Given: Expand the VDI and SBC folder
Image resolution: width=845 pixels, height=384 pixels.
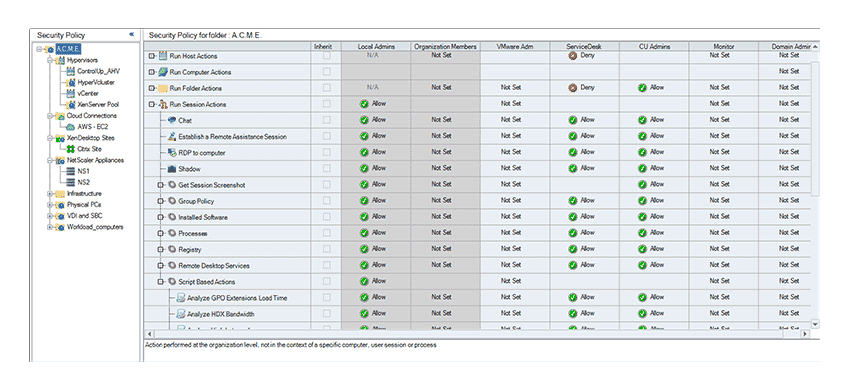Looking at the screenshot, I should click(49, 215).
